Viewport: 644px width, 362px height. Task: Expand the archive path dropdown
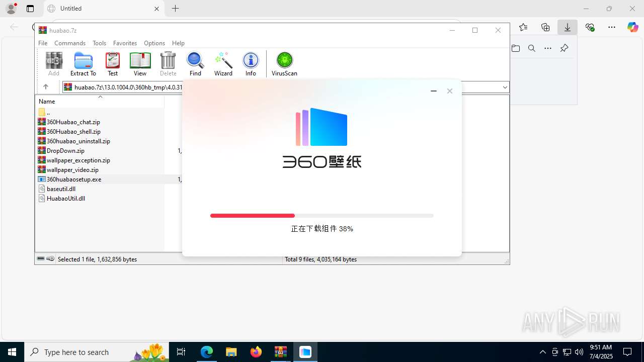(505, 87)
